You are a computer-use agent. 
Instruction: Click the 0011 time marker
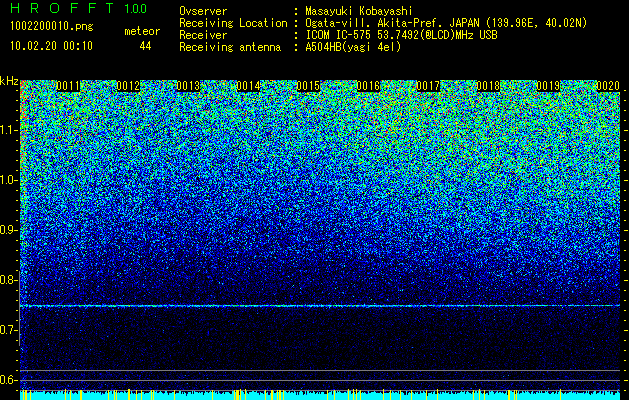click(68, 86)
